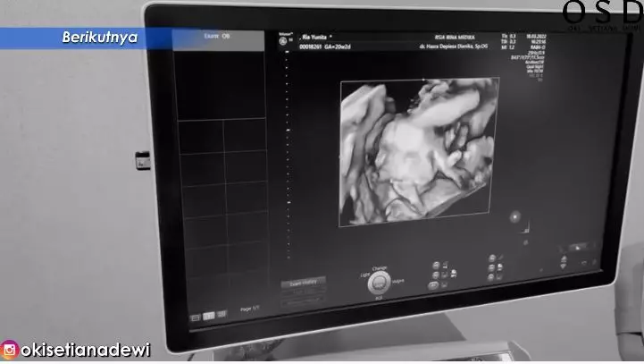Select the quad-image layout icon
644x364 pixels.
tap(223, 315)
